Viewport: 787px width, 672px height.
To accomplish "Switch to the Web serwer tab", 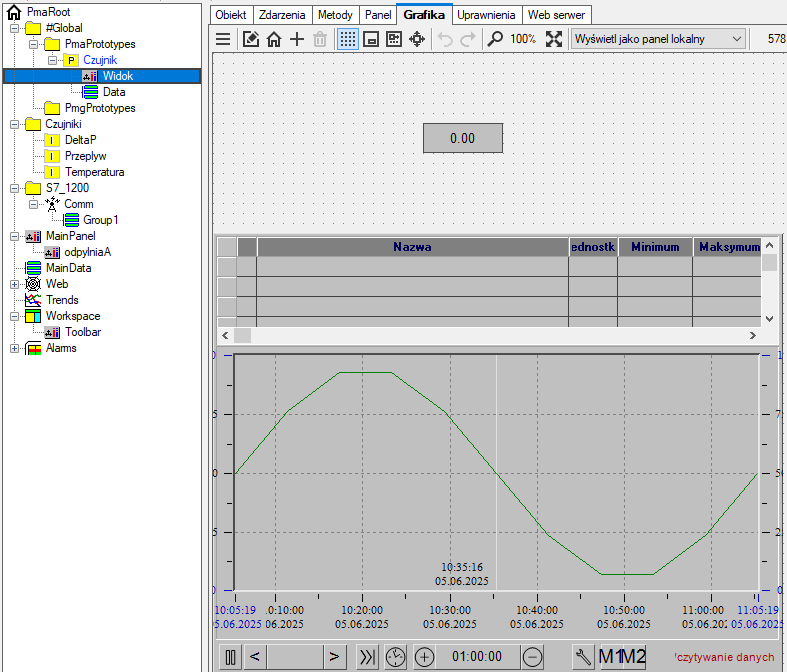I will (556, 15).
